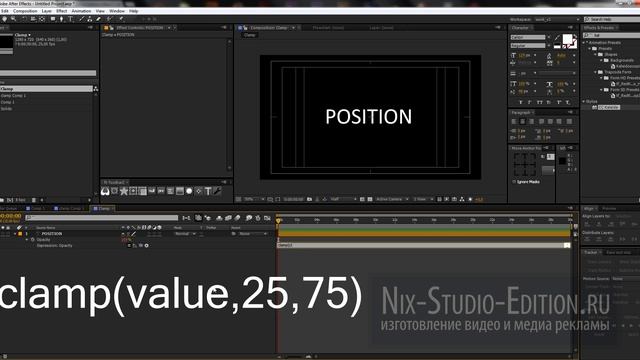Open Window menu
640x360 pixels.
117,11
